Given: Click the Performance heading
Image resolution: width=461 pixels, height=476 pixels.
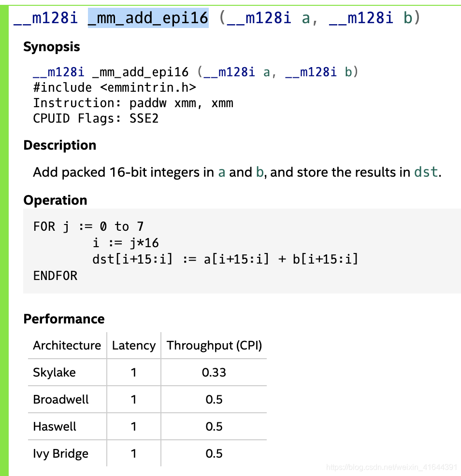Looking at the screenshot, I should pos(64,319).
